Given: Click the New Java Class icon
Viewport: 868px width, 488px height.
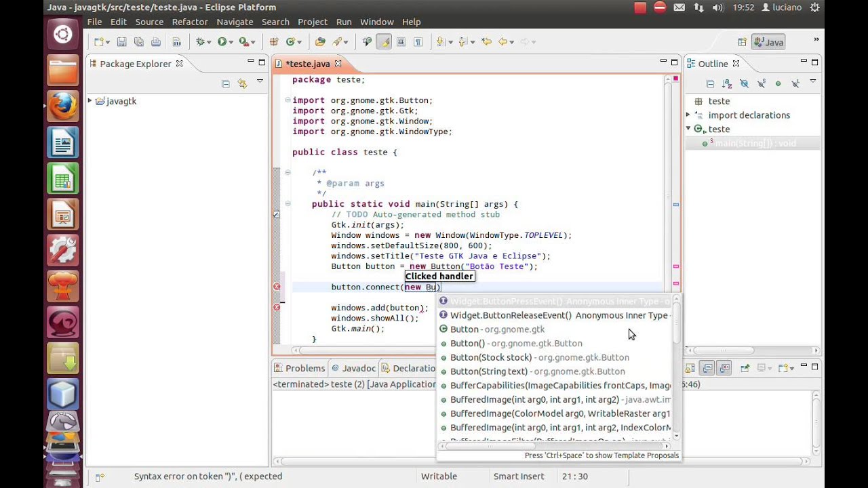Looking at the screenshot, I should coord(290,42).
